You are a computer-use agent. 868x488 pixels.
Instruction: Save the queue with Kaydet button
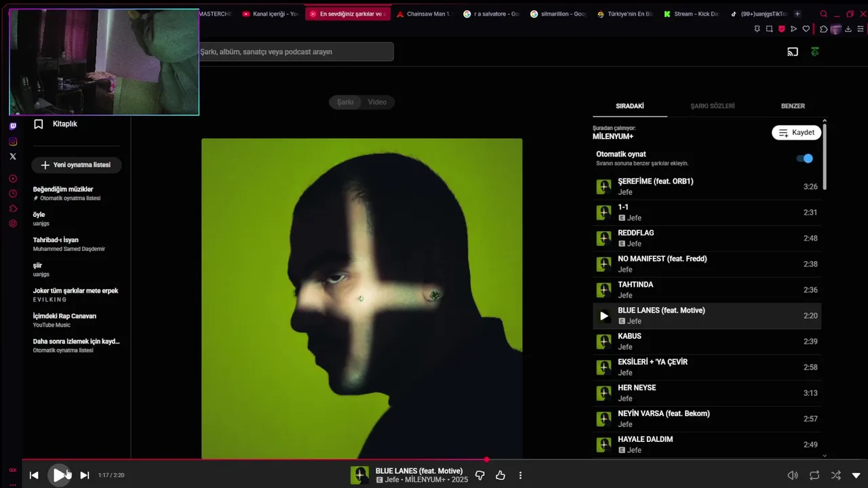797,132
